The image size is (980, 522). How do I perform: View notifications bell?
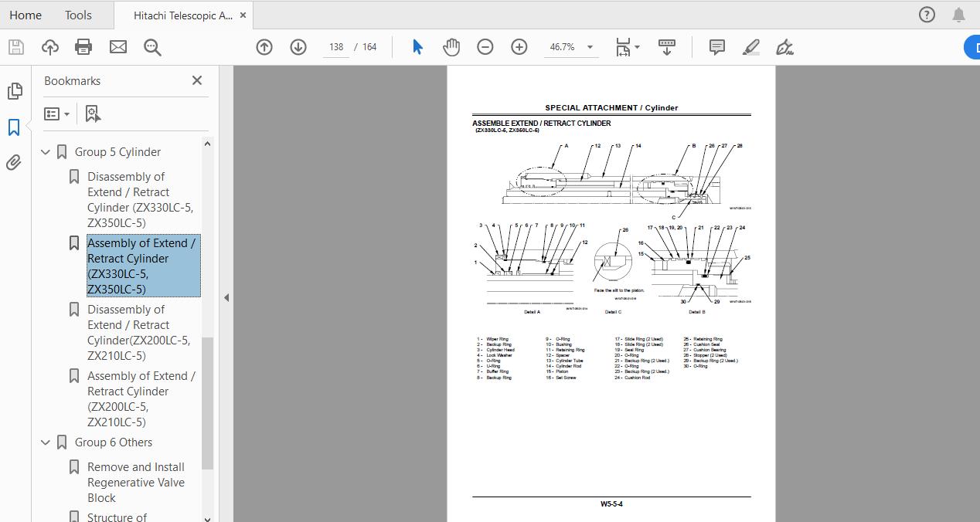(x=958, y=15)
